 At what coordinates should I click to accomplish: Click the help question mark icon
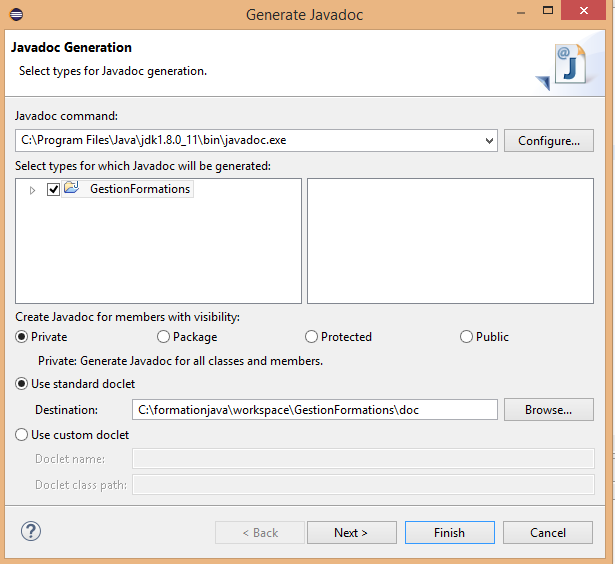pos(31,532)
